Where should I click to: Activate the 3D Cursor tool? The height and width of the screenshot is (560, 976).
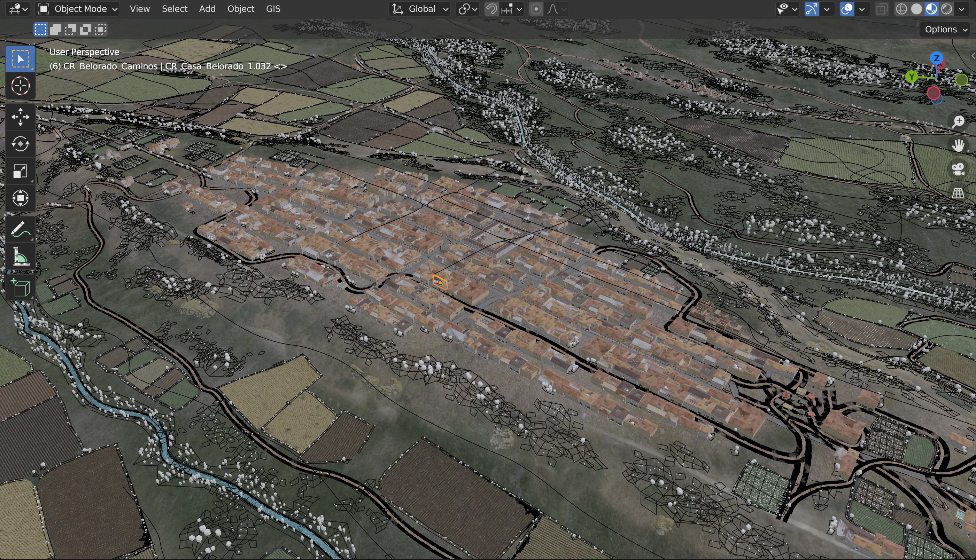click(20, 86)
